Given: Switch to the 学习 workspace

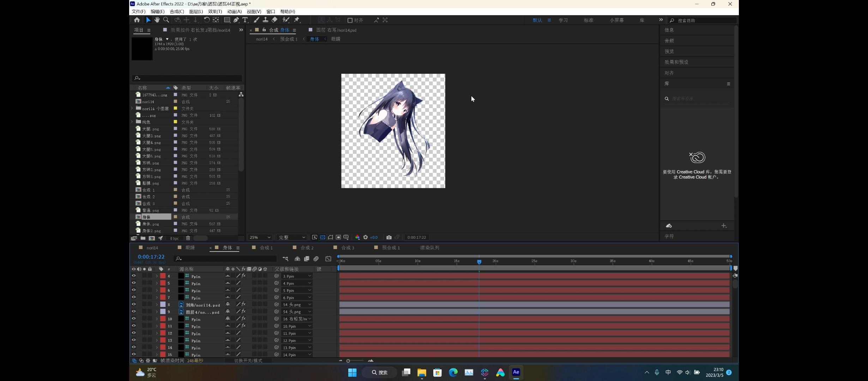Looking at the screenshot, I should click(x=563, y=20).
